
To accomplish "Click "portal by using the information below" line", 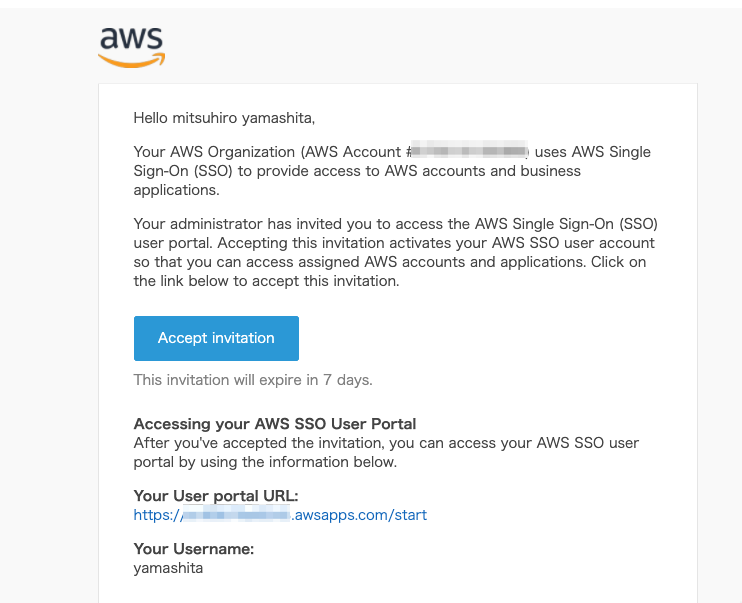I will 265,462.
